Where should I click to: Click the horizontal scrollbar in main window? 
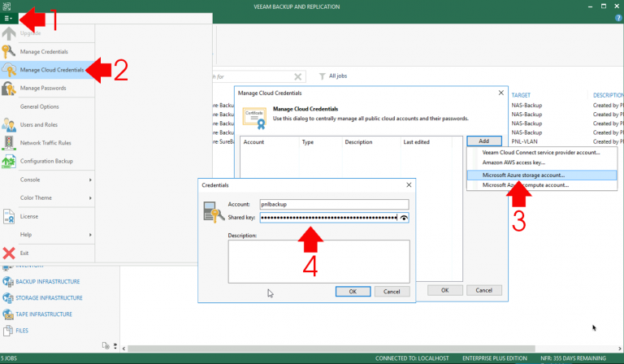tap(331, 349)
